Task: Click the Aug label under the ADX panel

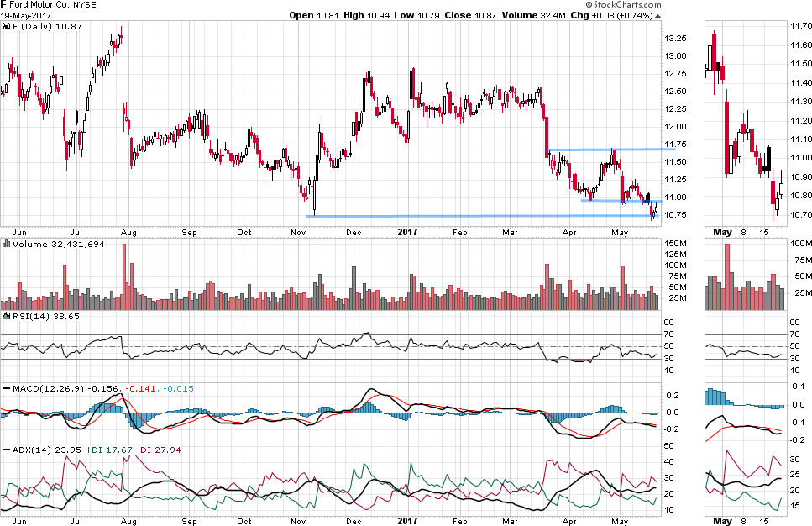Action: coord(128,521)
